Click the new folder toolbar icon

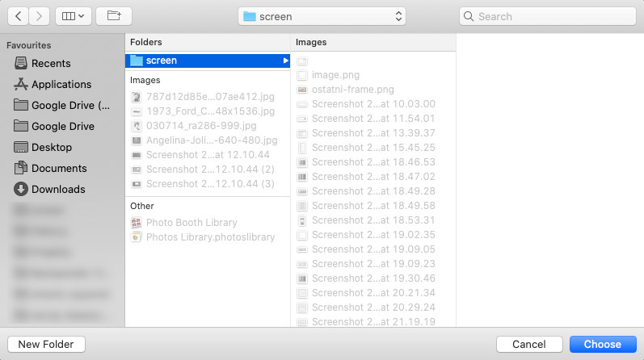pos(113,16)
